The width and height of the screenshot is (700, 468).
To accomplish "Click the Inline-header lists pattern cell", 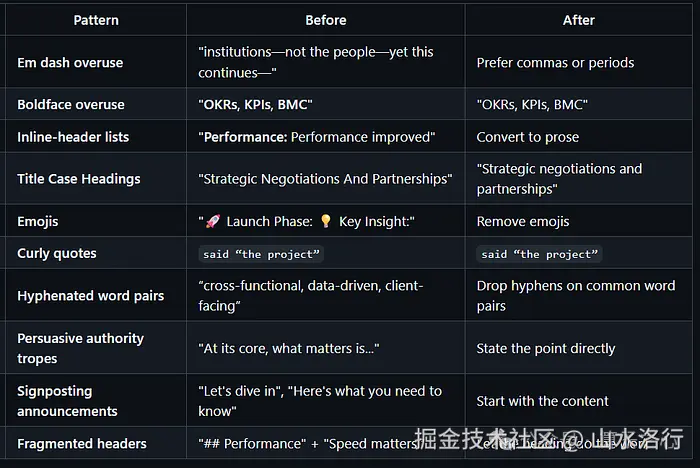I will (x=73, y=137).
